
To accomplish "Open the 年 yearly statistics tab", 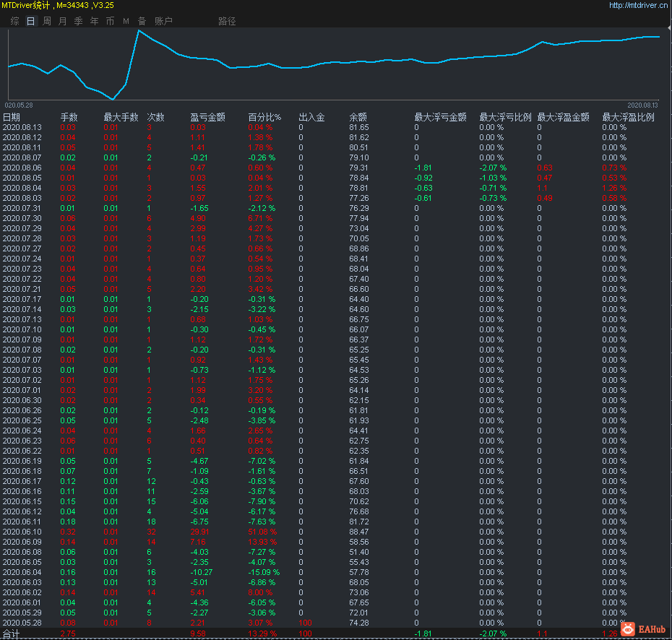I will click(x=94, y=21).
